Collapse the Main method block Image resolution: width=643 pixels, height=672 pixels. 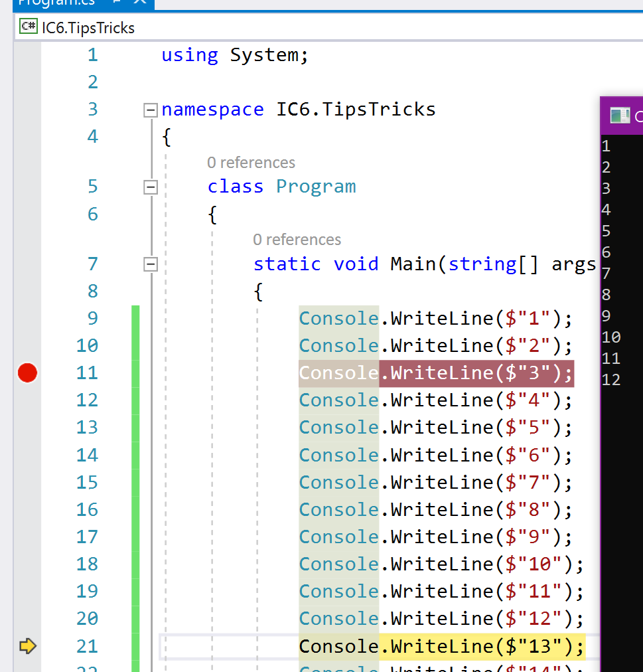(x=151, y=265)
